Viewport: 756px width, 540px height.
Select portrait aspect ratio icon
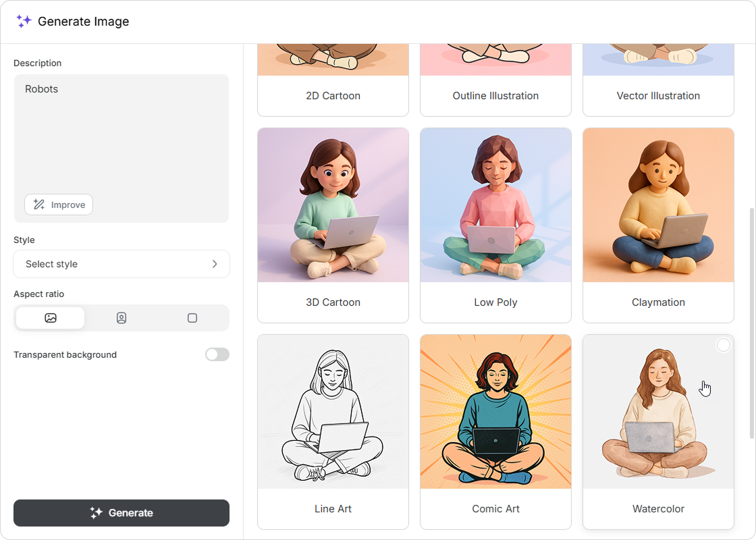(x=122, y=318)
